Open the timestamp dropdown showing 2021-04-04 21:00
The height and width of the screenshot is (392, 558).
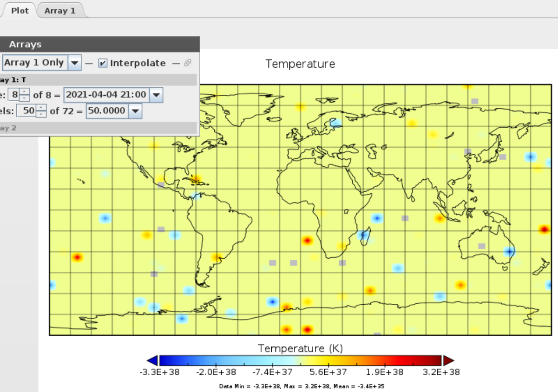pyautogui.click(x=156, y=94)
